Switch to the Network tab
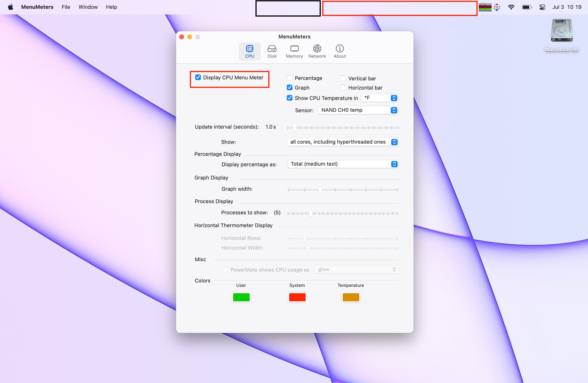588x383 pixels. point(317,50)
